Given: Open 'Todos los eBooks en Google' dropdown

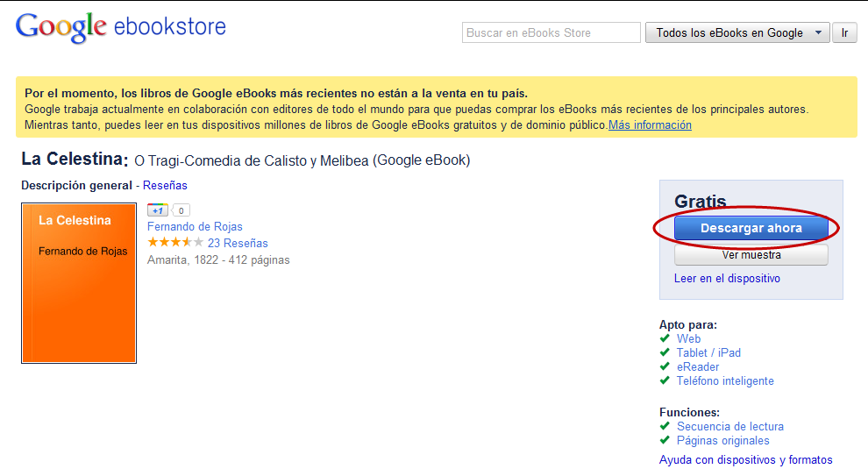Looking at the screenshot, I should coord(737,33).
